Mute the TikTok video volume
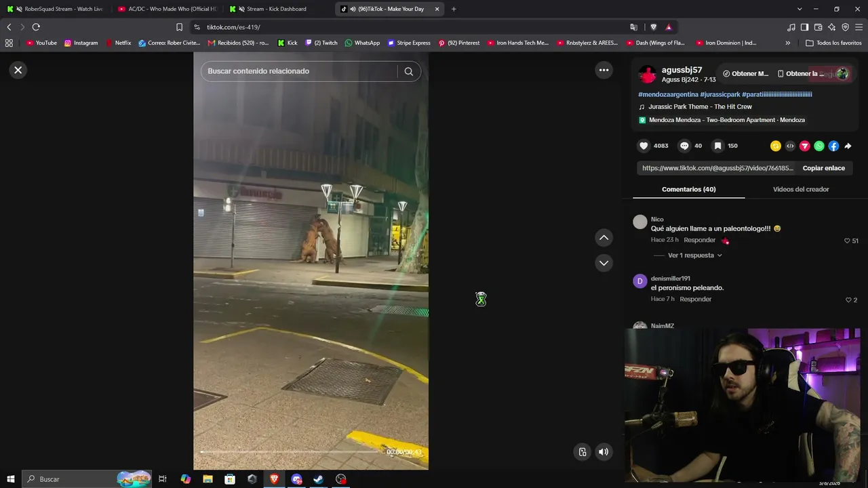The width and height of the screenshot is (868, 488). [x=604, y=452]
